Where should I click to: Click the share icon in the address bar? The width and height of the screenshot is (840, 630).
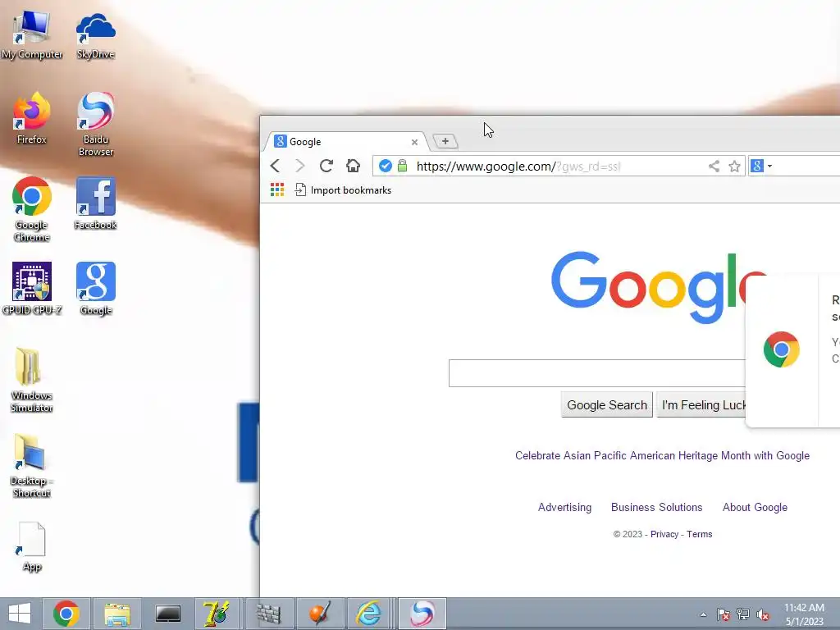pyautogui.click(x=714, y=166)
